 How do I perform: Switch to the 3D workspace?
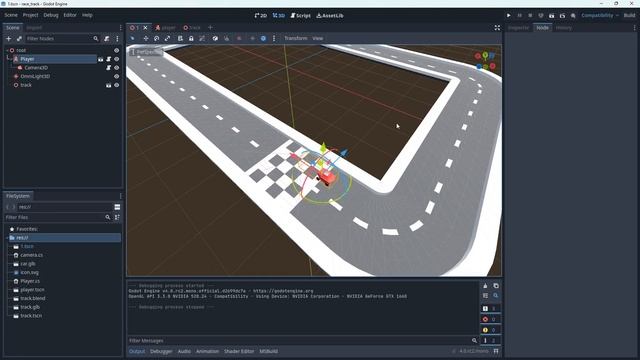[x=279, y=16]
